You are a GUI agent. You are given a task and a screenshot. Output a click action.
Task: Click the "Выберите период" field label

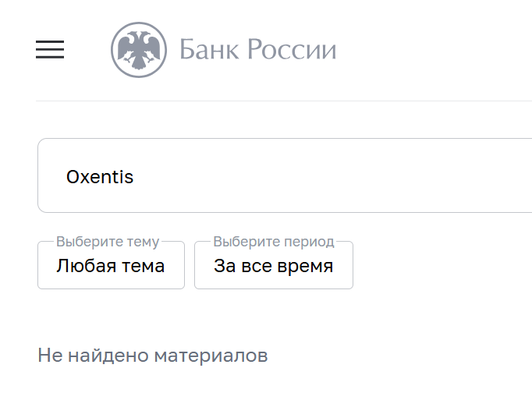(x=273, y=242)
